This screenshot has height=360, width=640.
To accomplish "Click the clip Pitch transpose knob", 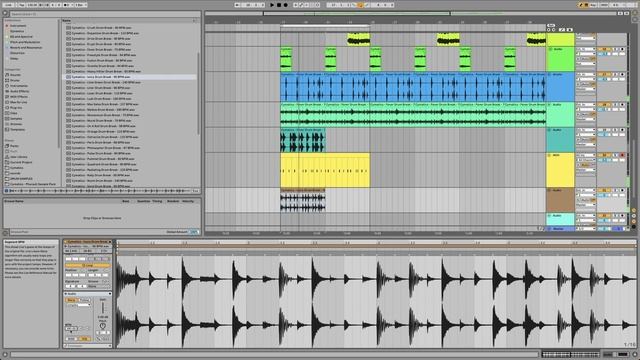I will pos(103,326).
